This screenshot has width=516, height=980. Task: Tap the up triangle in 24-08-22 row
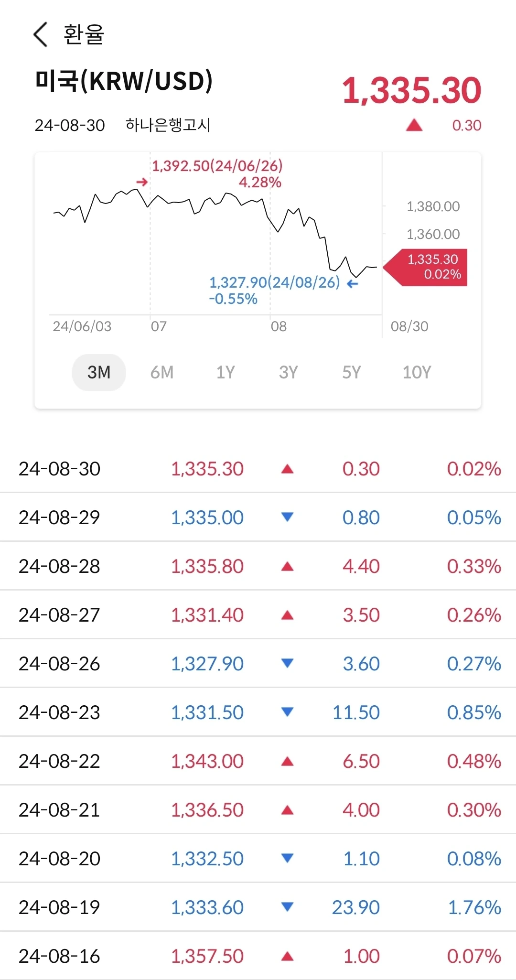point(287,761)
